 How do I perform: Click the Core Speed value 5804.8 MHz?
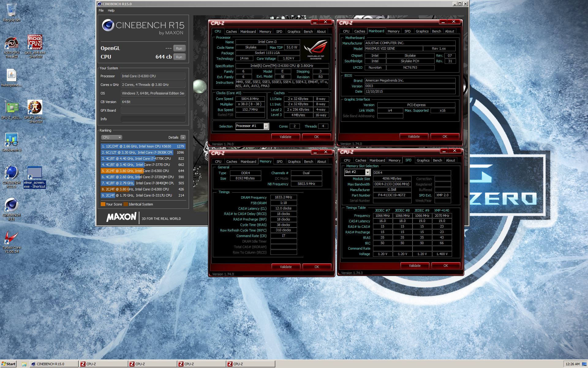pos(250,99)
